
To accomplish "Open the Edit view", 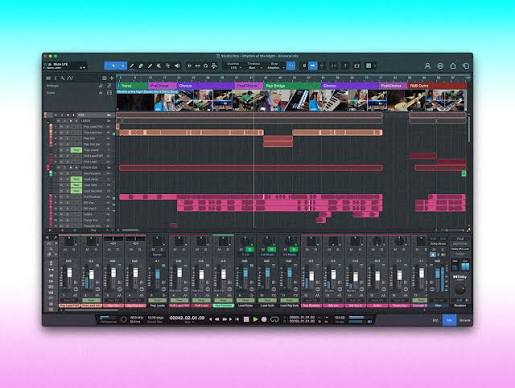I will 435,320.
